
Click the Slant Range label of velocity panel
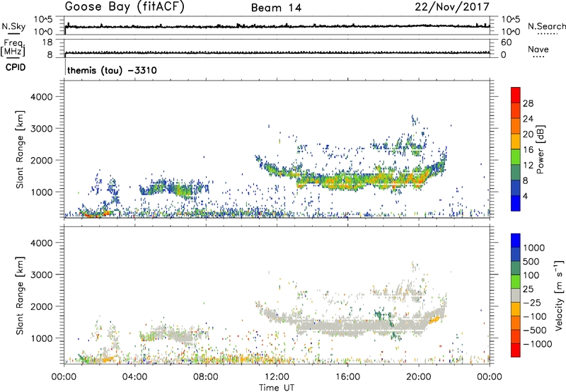pos(20,295)
